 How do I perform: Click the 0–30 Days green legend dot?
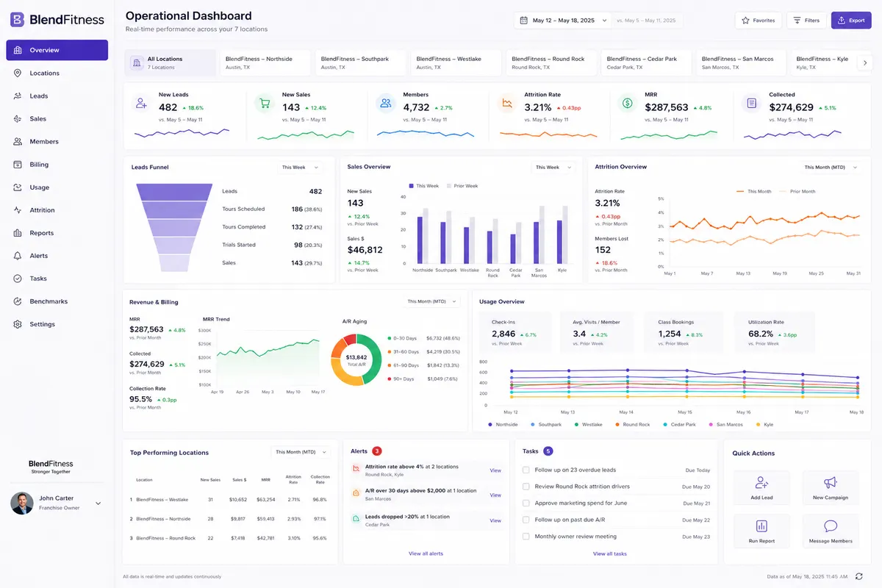tap(389, 338)
